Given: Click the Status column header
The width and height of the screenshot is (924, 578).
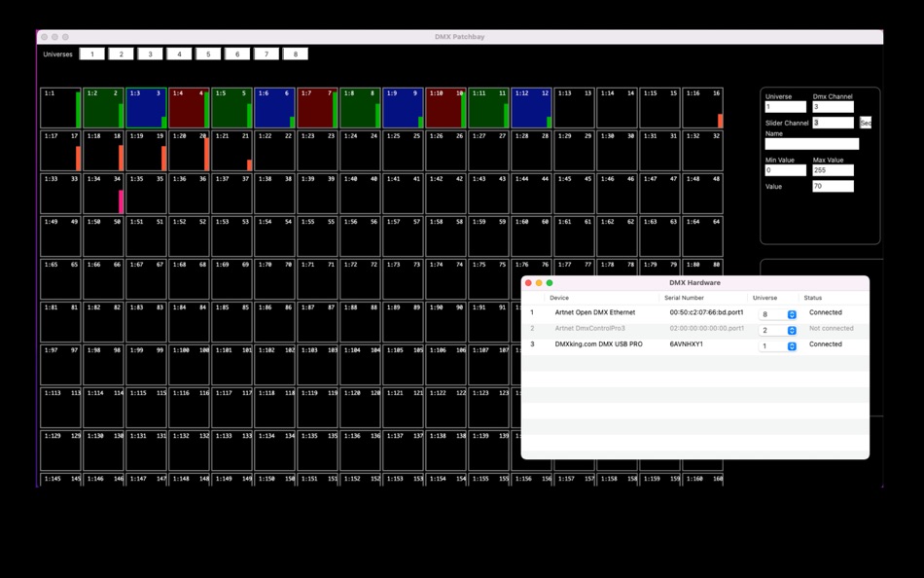Looking at the screenshot, I should 812,298.
